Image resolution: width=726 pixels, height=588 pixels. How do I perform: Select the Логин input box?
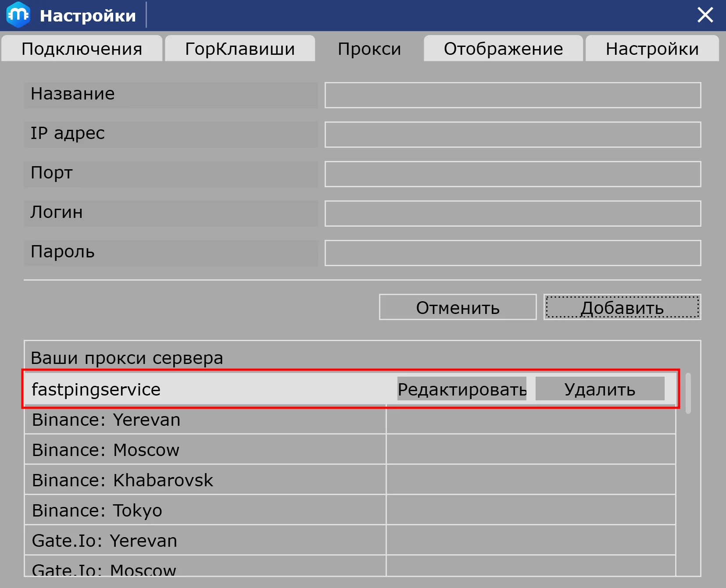click(512, 214)
